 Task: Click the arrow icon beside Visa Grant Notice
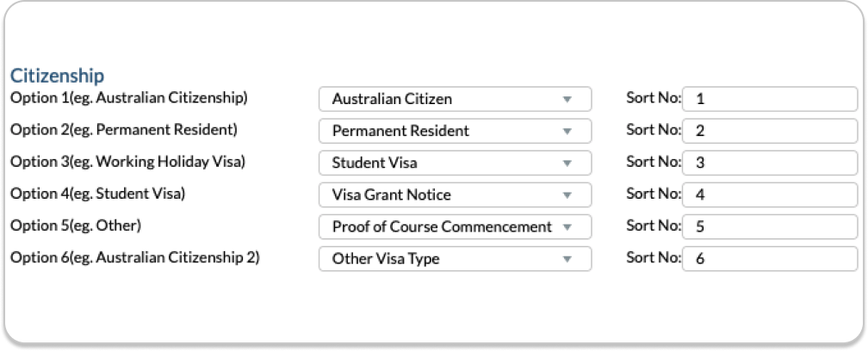coord(567,194)
